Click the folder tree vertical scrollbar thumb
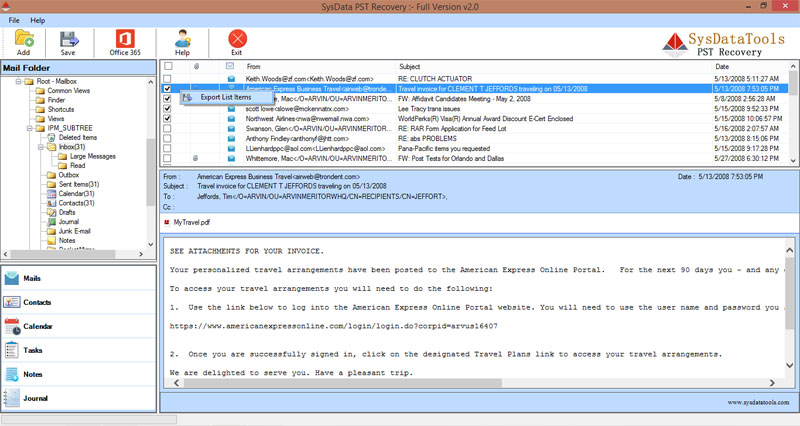The width and height of the screenshot is (800, 426). click(x=151, y=171)
